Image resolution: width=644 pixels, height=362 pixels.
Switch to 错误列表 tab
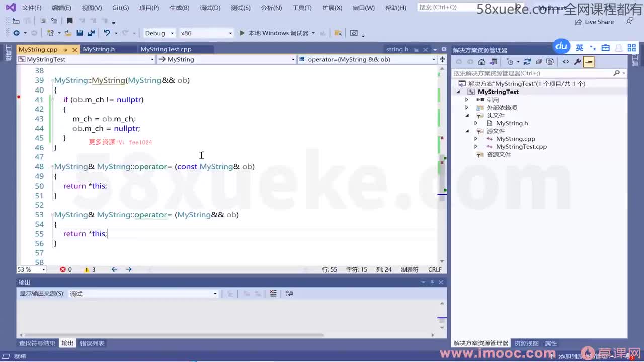(x=92, y=343)
